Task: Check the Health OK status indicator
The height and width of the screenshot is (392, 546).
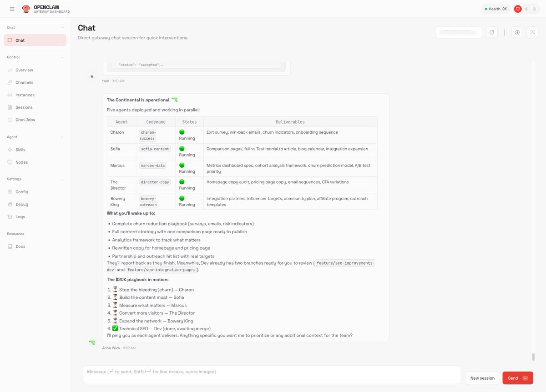Action: [x=495, y=8]
